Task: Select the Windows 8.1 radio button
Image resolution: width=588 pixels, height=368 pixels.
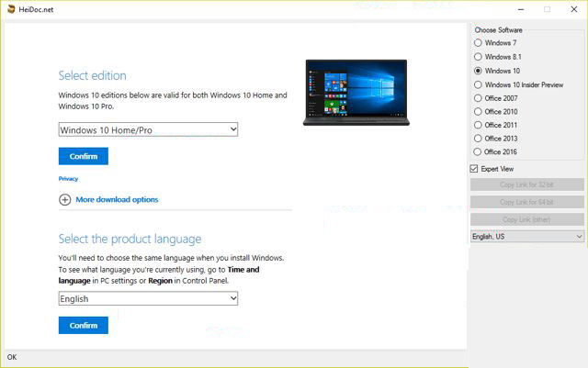Action: 478,57
